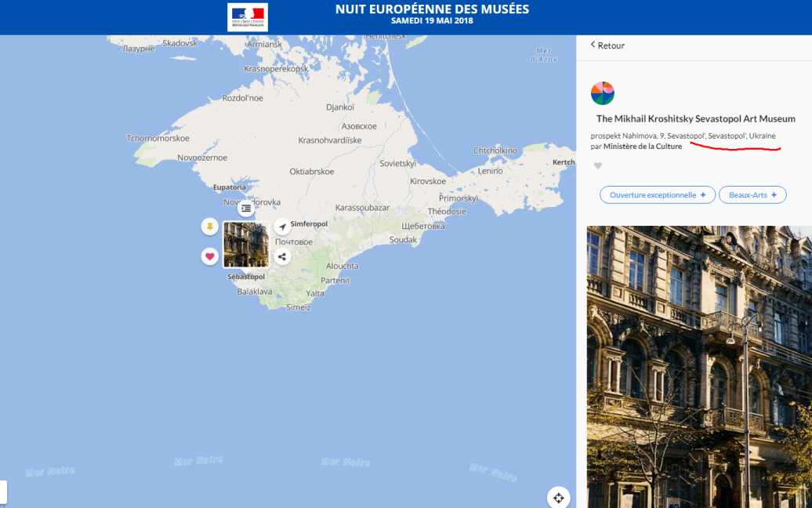Click the share icon beside the map thumbnail
Viewport: 812px width, 508px height.
tap(282, 256)
